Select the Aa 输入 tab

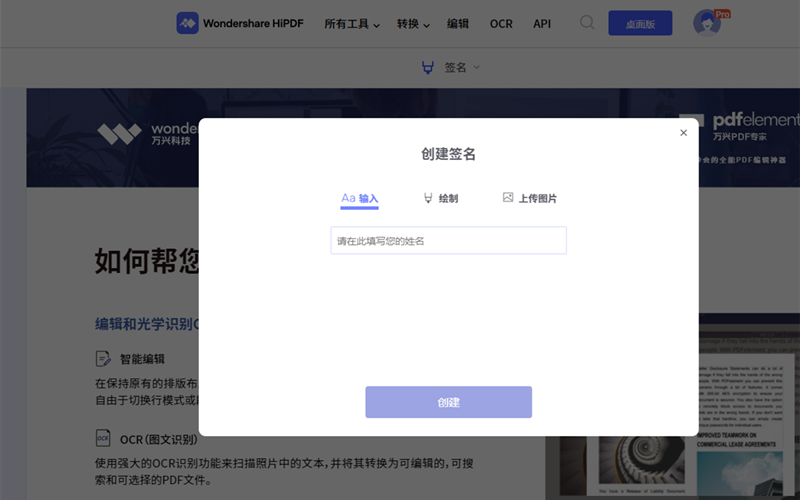pos(359,198)
